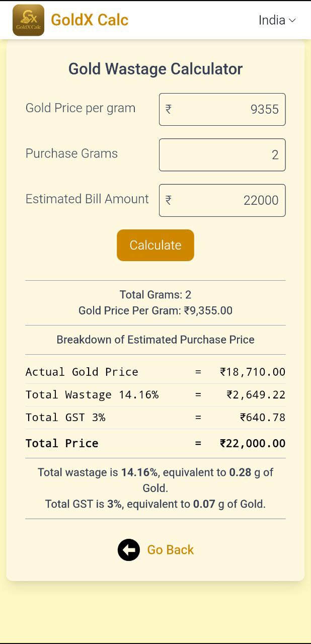Click the GoldX Calc title text
The height and width of the screenshot is (644, 311).
(x=90, y=20)
